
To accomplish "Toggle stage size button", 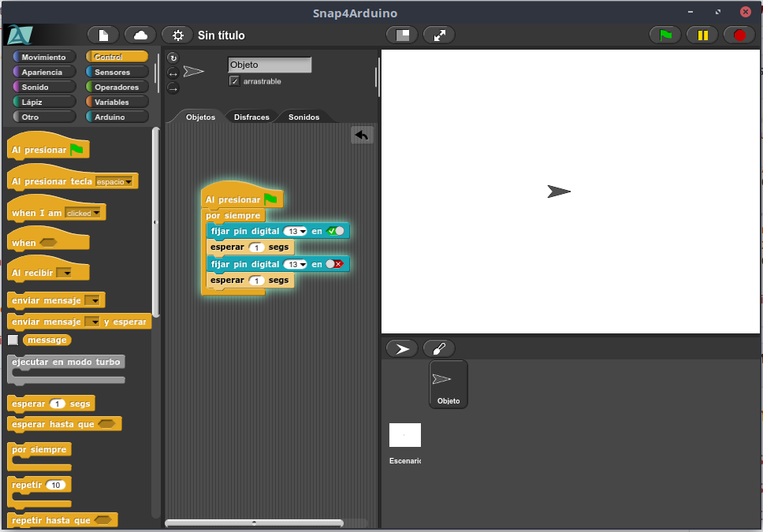I will click(x=402, y=35).
